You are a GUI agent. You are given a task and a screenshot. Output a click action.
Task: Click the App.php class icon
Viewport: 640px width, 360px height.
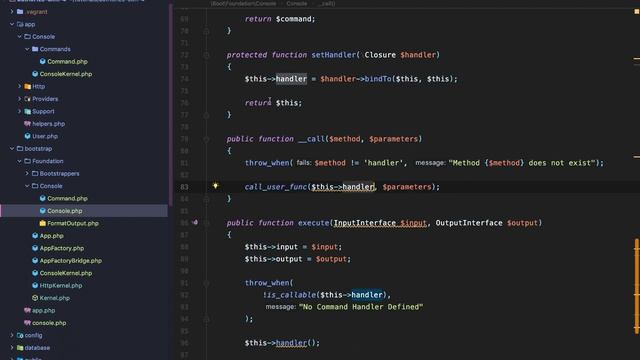pos(35,236)
